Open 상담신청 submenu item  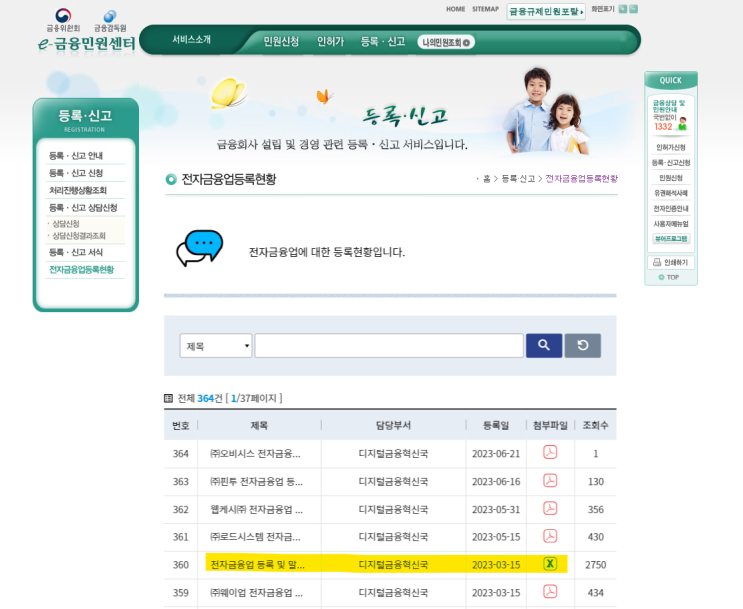65,223
